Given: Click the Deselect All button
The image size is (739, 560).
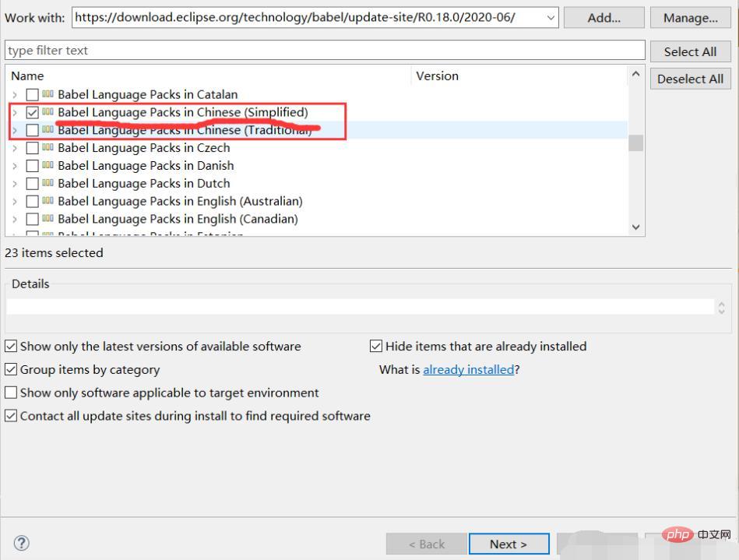Looking at the screenshot, I should tap(691, 79).
